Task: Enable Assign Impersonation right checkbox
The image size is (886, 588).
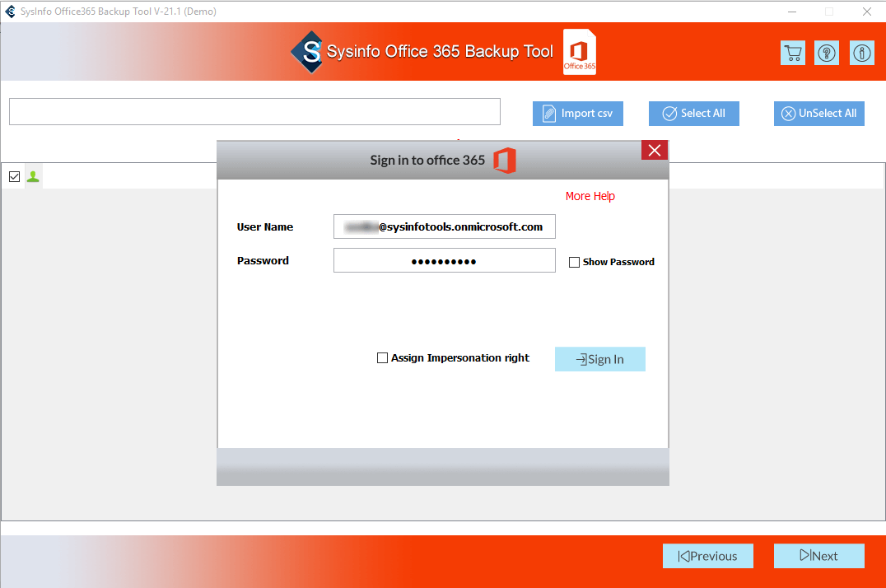Action: pyautogui.click(x=383, y=358)
